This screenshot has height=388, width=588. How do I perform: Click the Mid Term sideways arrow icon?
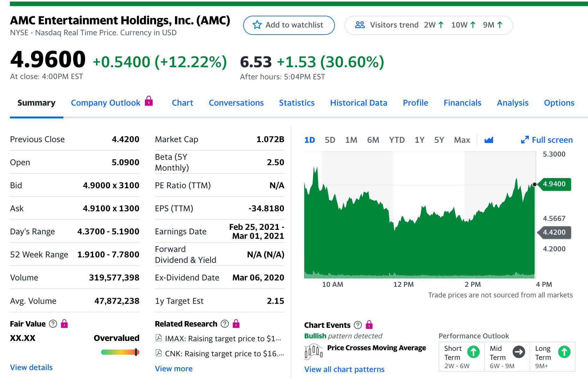coord(519,352)
